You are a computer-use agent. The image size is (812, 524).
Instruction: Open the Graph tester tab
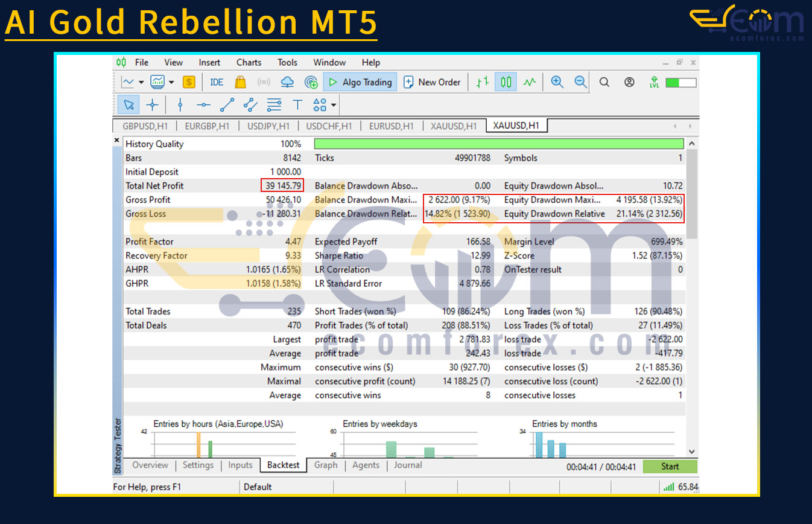pyautogui.click(x=326, y=465)
